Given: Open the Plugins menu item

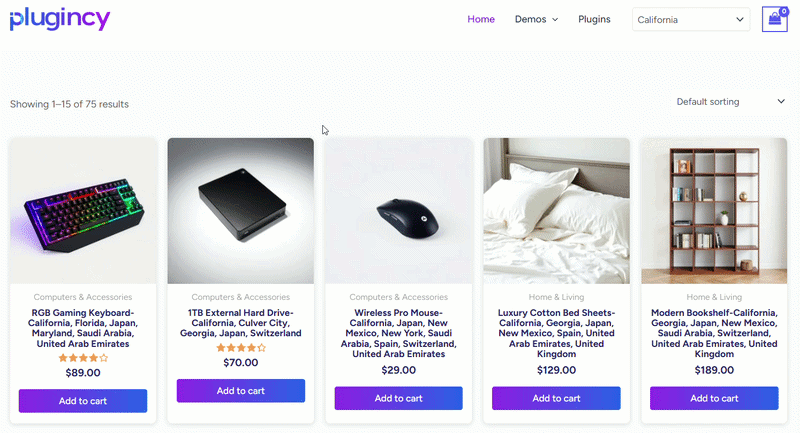Looking at the screenshot, I should tap(594, 19).
